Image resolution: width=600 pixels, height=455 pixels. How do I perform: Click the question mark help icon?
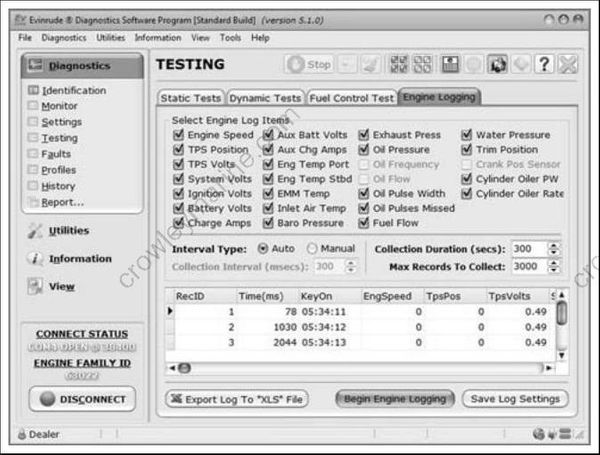545,64
